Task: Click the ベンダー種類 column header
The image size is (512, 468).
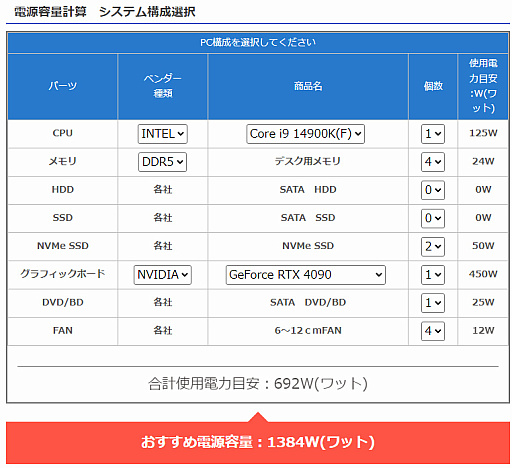Action: coord(163,86)
